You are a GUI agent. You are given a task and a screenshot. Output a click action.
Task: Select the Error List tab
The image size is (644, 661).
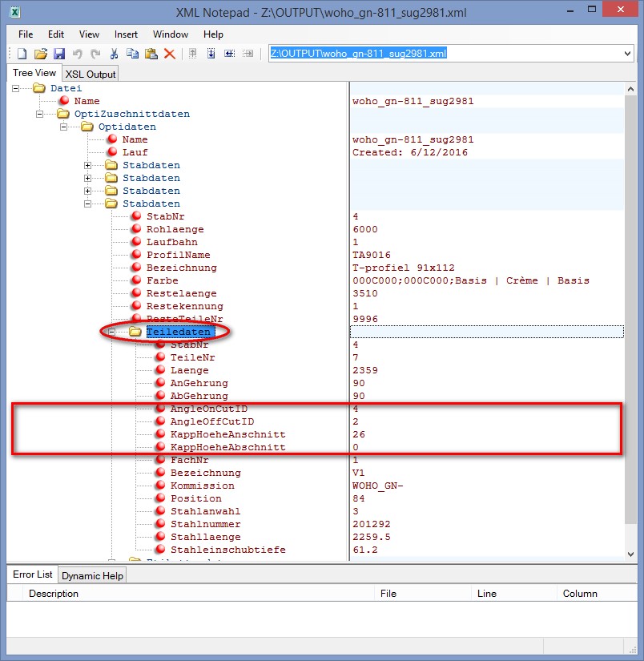pyautogui.click(x=33, y=574)
